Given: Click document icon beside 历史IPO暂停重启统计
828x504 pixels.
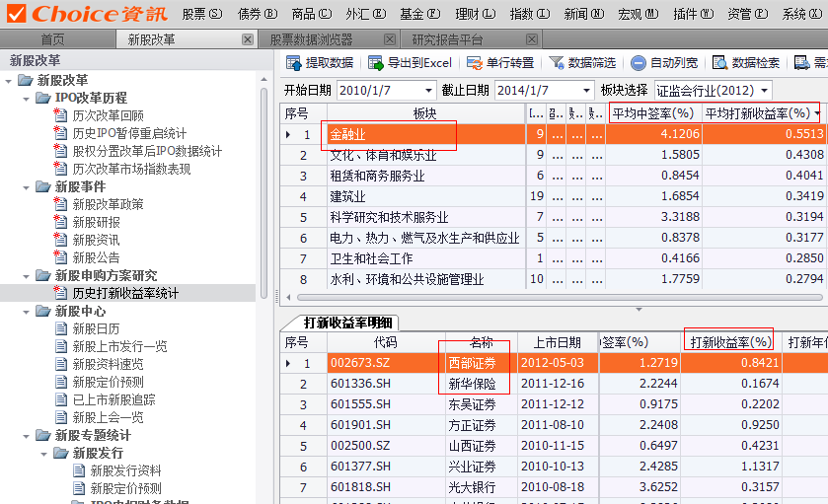Looking at the screenshot, I should click(61, 133).
